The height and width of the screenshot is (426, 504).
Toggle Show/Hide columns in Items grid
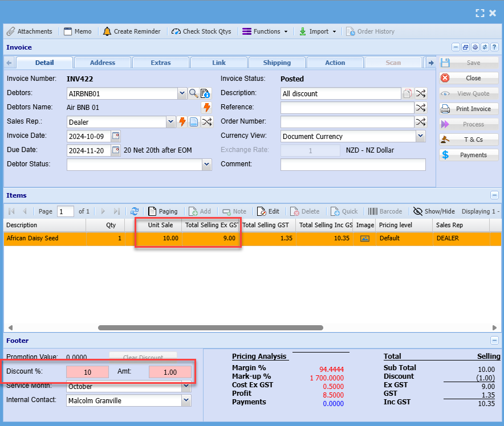(x=434, y=211)
